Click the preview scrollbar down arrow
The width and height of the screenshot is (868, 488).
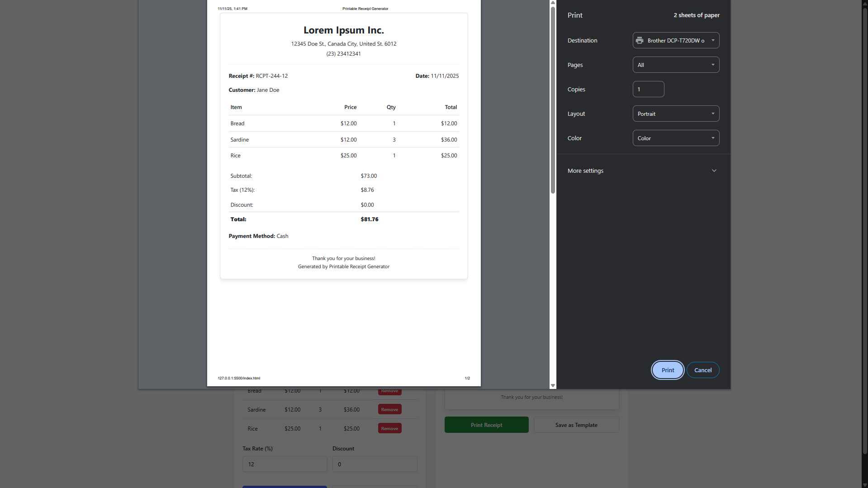553,386
